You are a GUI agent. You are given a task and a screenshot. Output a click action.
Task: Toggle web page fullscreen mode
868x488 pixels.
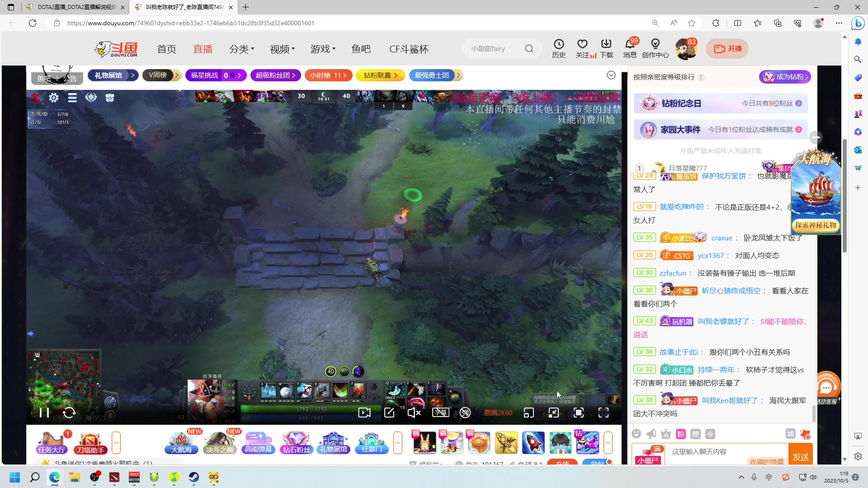pyautogui.click(x=579, y=413)
